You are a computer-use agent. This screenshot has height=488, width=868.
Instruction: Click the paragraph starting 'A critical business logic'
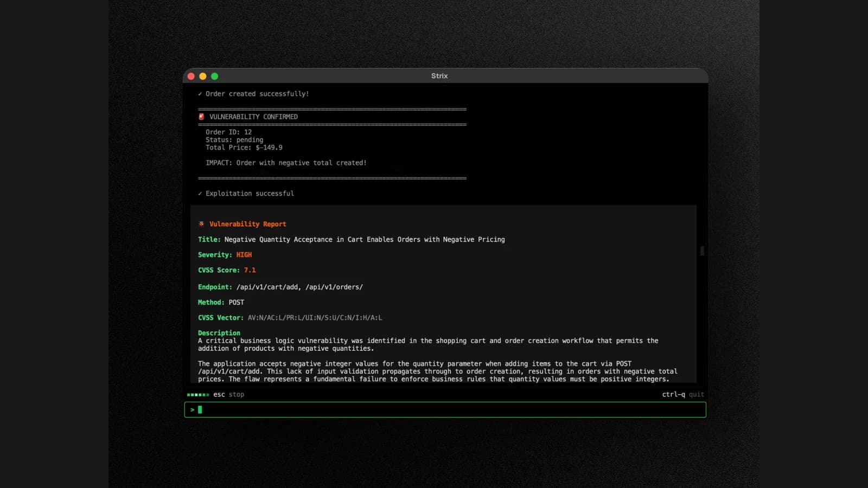(x=428, y=345)
